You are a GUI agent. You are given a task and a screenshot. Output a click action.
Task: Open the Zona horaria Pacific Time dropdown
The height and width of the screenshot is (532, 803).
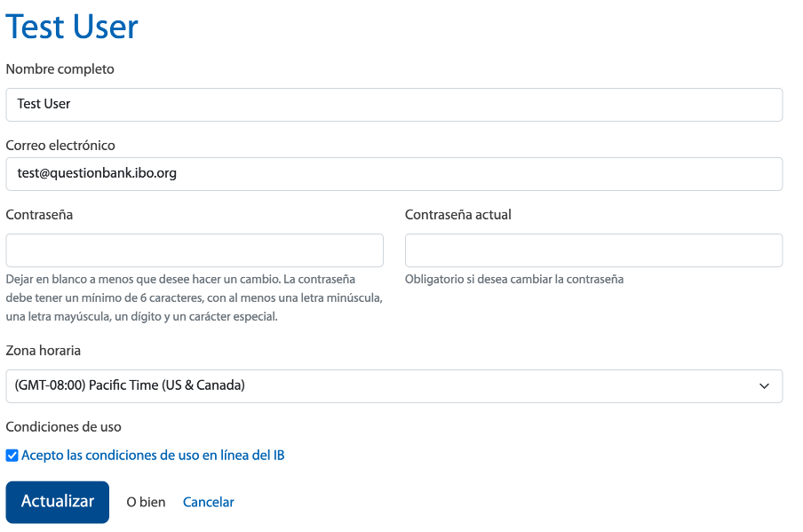coord(394,386)
